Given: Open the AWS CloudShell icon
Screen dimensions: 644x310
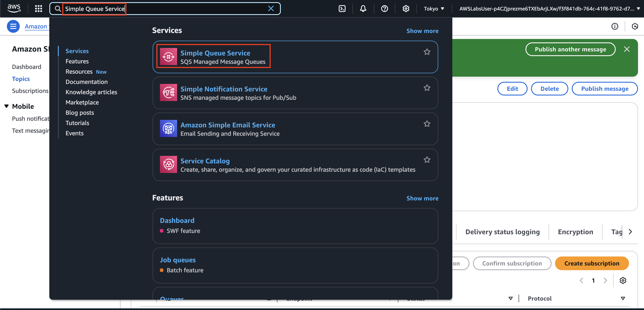Looking at the screenshot, I should [x=342, y=9].
